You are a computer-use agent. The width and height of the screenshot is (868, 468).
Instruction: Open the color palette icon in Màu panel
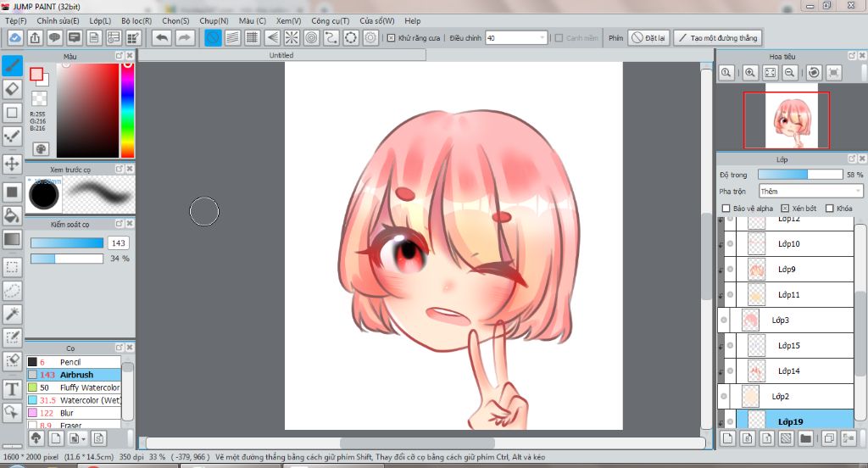41,149
